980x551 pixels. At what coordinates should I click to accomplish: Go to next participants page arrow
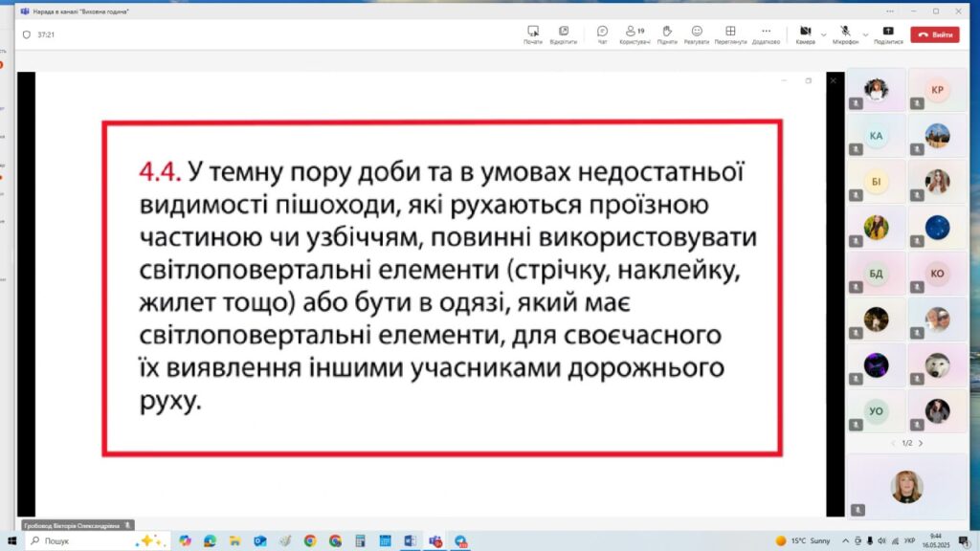[x=920, y=443]
